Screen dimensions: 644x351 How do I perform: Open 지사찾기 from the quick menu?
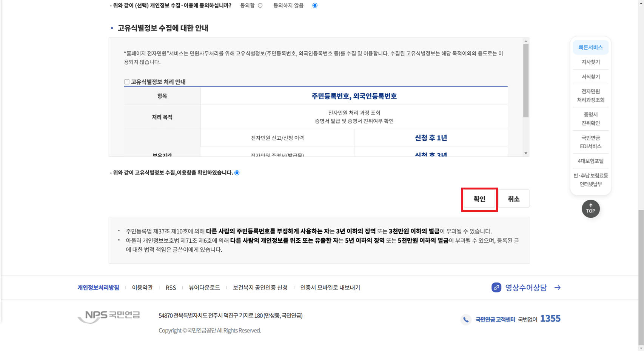point(590,62)
